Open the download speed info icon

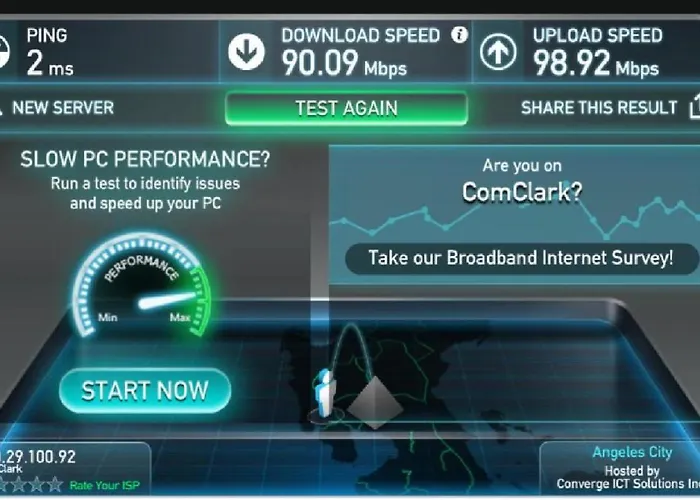(x=459, y=34)
